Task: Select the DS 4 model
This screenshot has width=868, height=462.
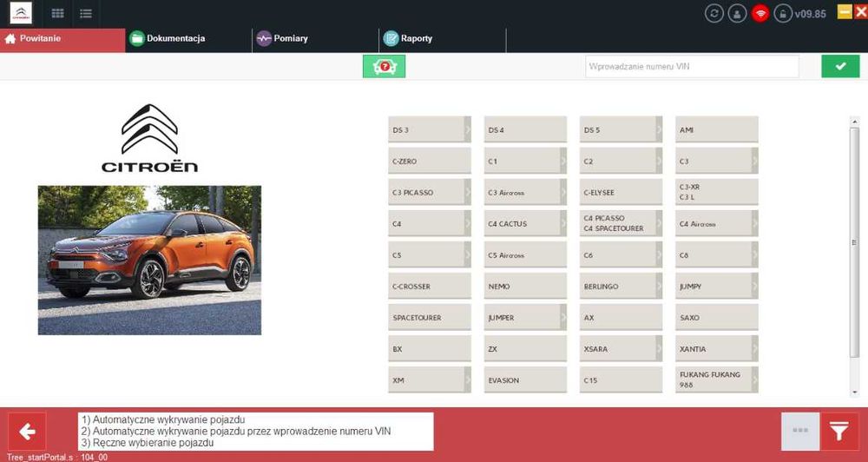Action: tap(525, 129)
